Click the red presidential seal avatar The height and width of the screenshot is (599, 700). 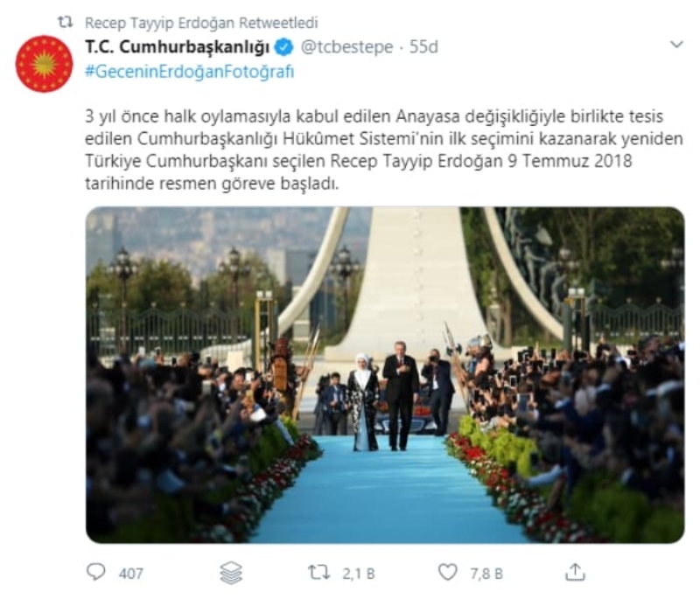pyautogui.click(x=45, y=64)
